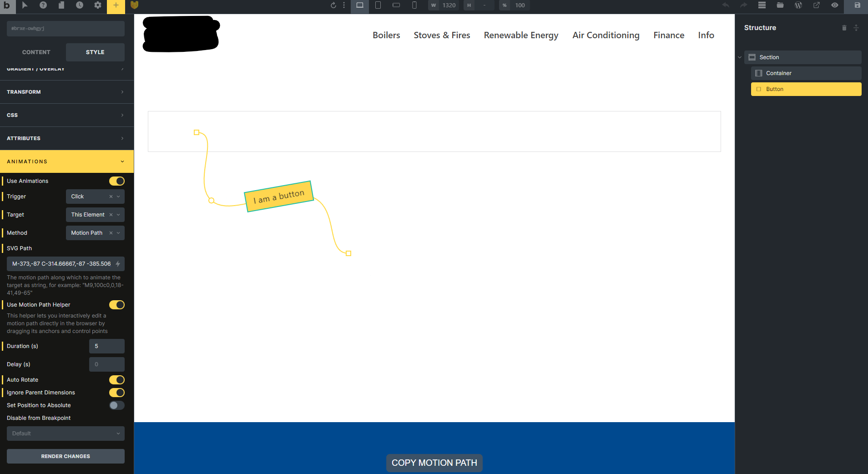This screenshot has width=868, height=474.
Task: Click the Delay (s) input field
Action: 107,364
